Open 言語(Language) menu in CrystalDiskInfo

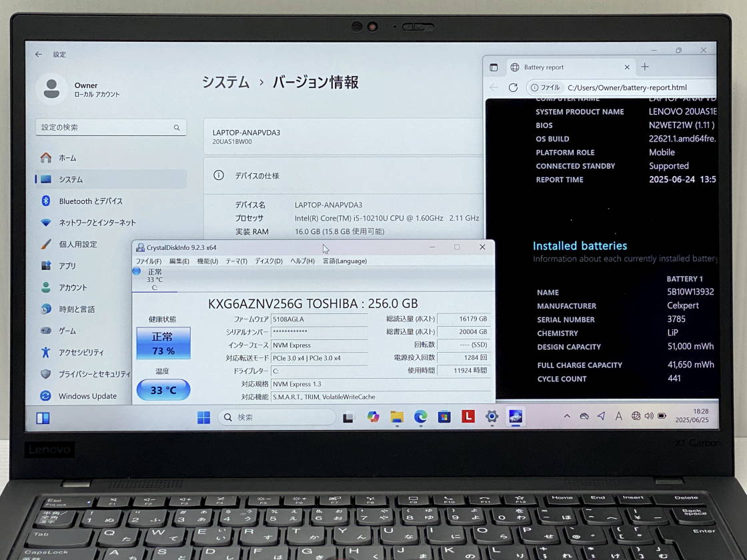pos(345,261)
